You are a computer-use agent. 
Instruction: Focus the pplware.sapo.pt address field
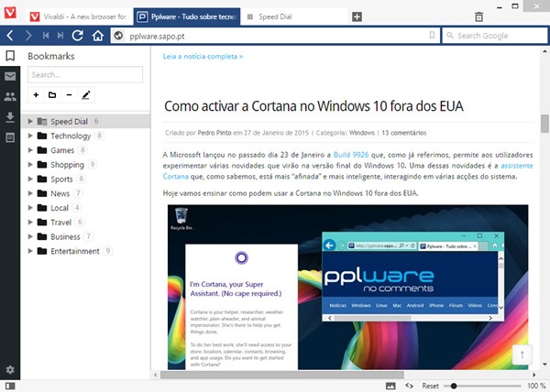pos(275,36)
